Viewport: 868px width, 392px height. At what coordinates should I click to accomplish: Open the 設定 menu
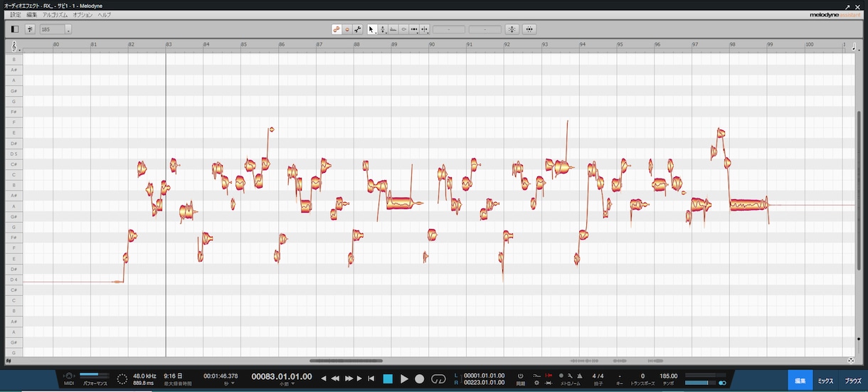point(15,15)
